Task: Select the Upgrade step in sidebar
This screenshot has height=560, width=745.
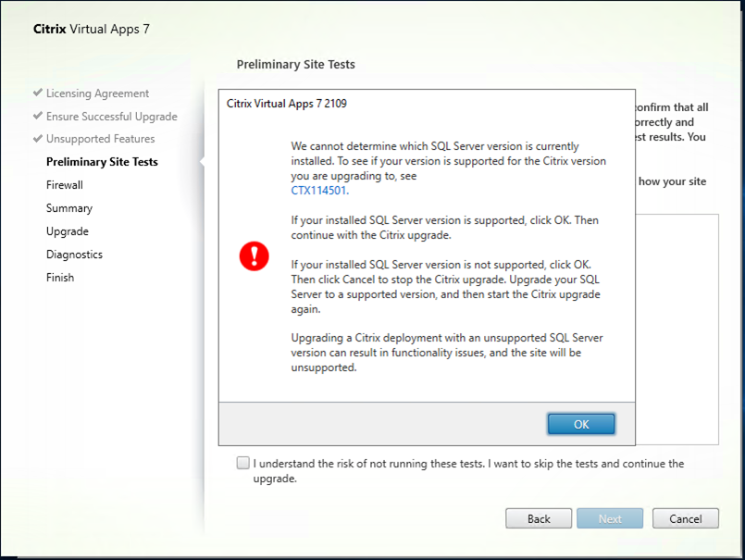Action: pyautogui.click(x=67, y=231)
